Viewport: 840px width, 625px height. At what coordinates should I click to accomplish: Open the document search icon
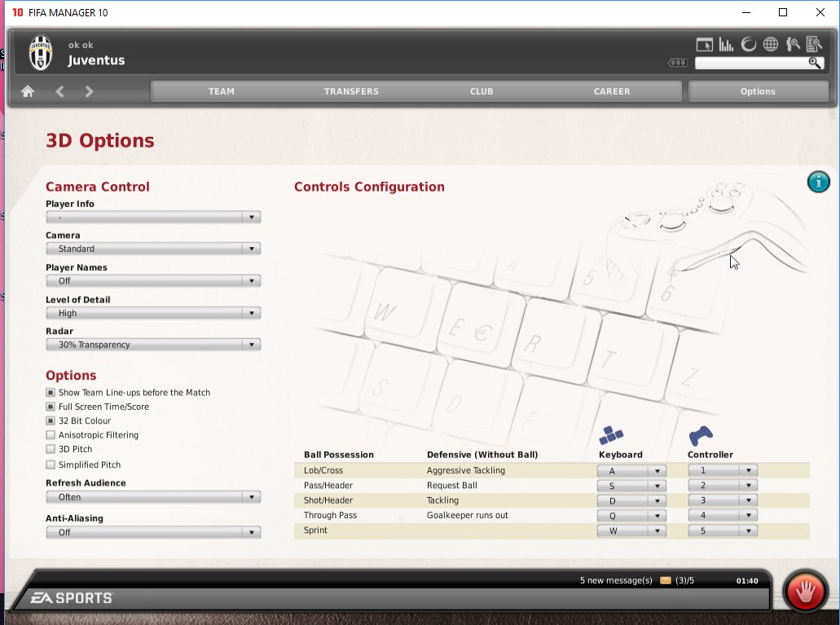click(814, 45)
